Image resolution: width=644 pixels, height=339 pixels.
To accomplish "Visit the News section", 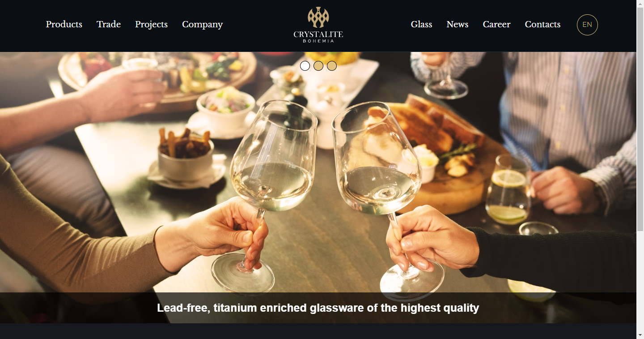I will 458,24.
